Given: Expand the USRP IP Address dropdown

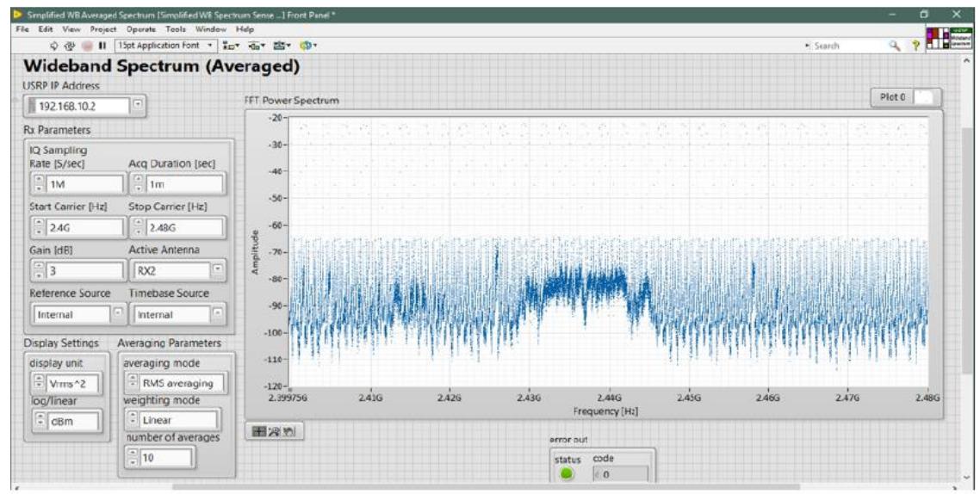Looking at the screenshot, I should coord(138,106).
